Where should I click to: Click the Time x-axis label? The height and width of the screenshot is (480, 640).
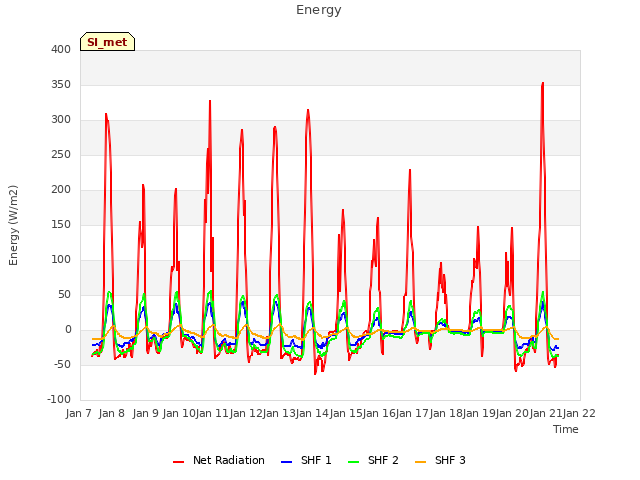[x=566, y=429]
